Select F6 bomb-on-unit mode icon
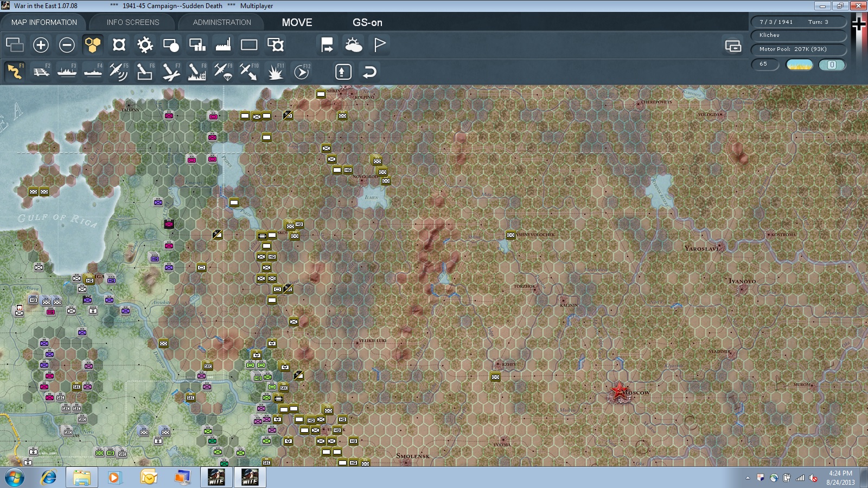This screenshot has height=488, width=868. coord(145,72)
